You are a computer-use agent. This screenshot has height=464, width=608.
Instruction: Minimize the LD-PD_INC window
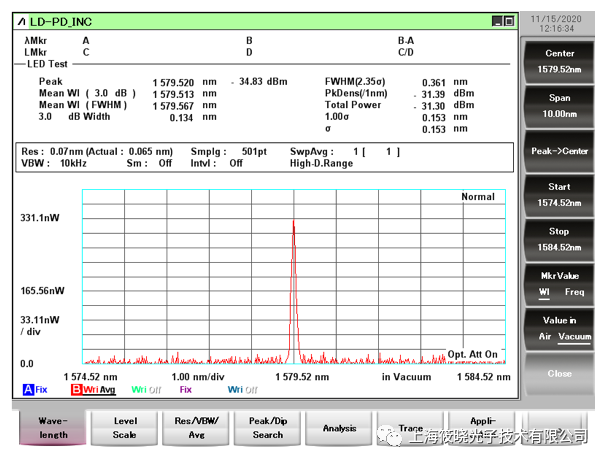point(497,21)
